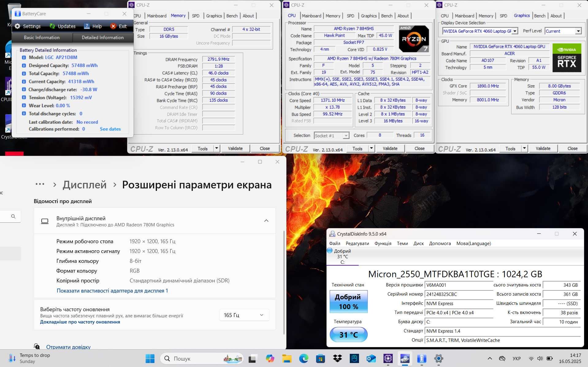Open the Диск menu in CrystalDiskInfo
The height and width of the screenshot is (367, 588).
pos(418,243)
